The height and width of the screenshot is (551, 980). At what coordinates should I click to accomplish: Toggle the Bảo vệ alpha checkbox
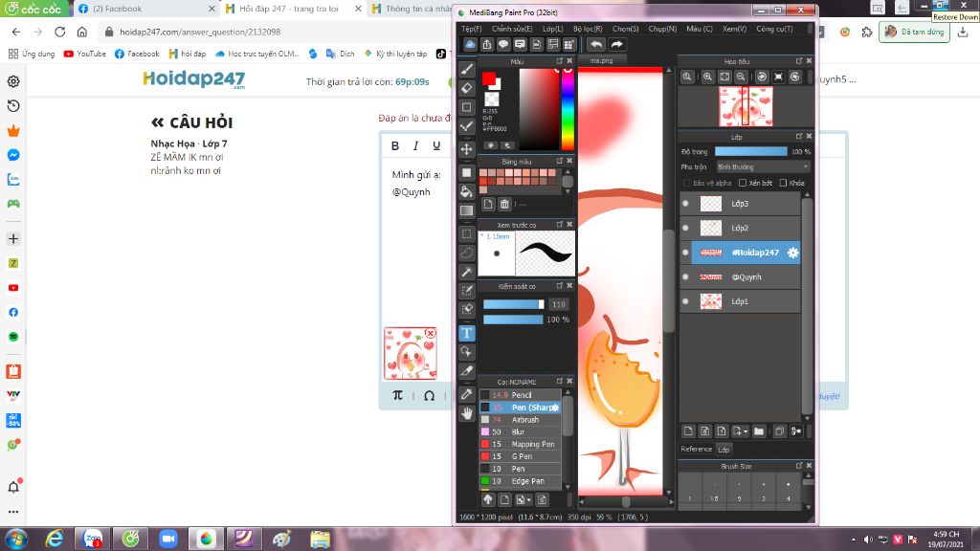point(687,183)
